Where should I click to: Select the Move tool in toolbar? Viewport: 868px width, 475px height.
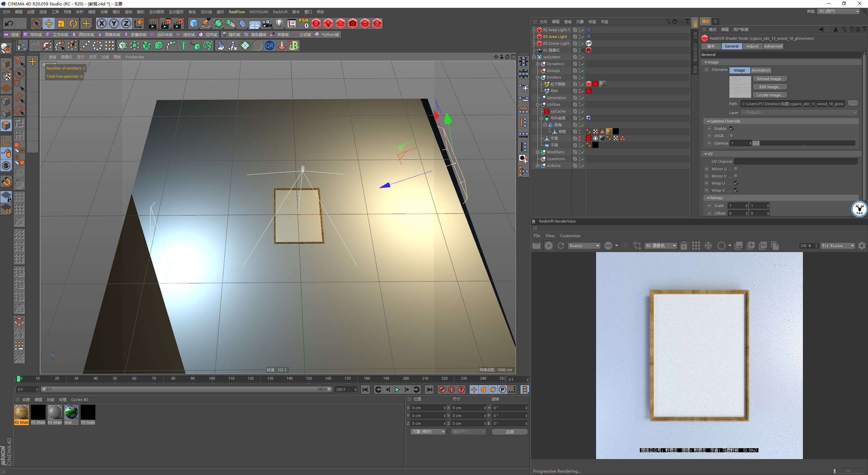tap(49, 23)
